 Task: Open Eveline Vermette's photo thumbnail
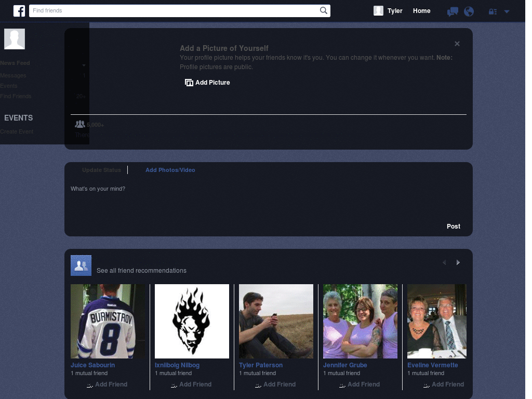click(436, 321)
